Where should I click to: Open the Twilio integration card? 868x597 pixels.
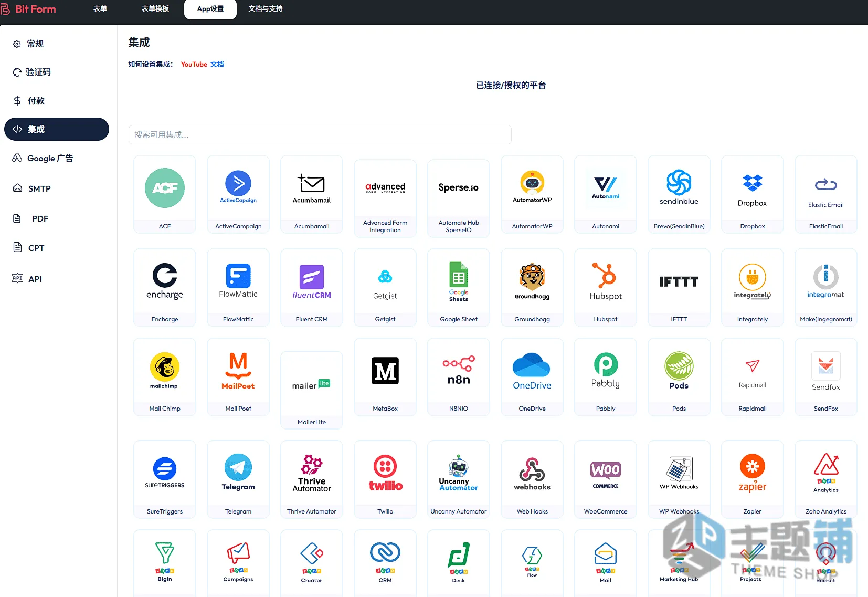click(385, 479)
